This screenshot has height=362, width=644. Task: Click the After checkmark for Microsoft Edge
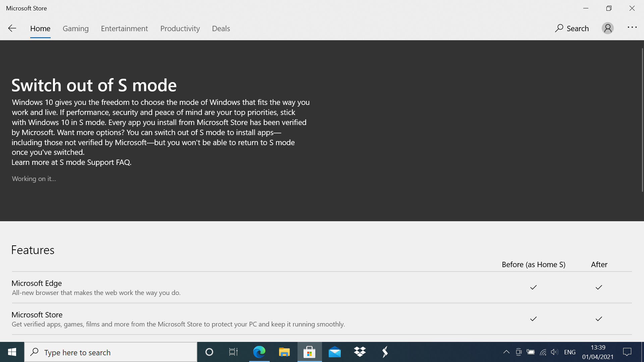[x=599, y=287]
